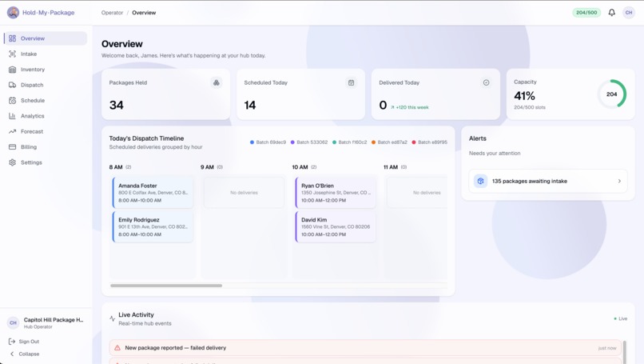Screen dimensions: 644x364
Task: Open David Kim delivery card
Action: point(336,226)
